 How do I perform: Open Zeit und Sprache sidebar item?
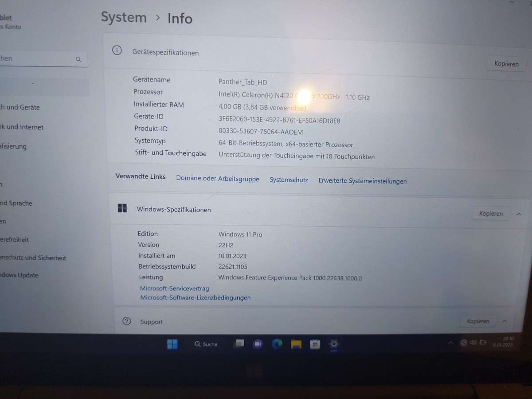16,203
